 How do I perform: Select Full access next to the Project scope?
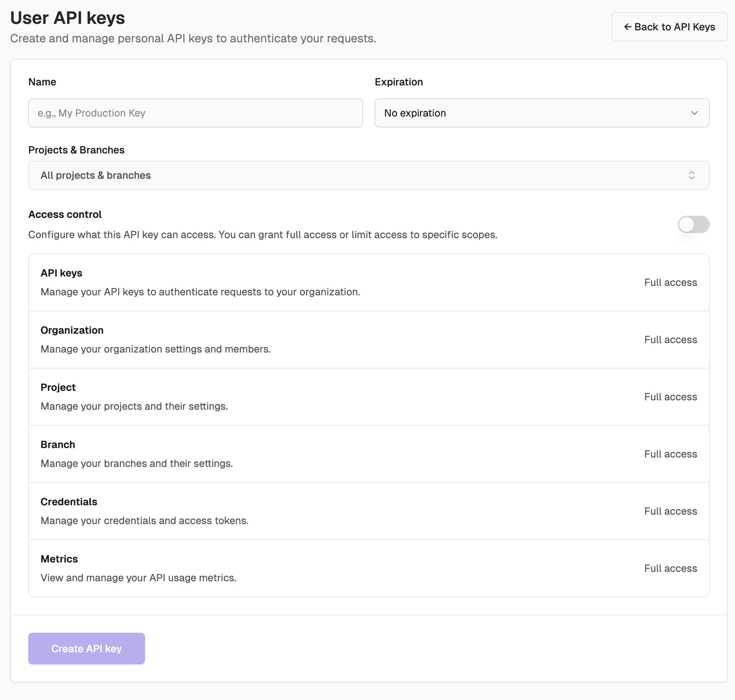[671, 397]
